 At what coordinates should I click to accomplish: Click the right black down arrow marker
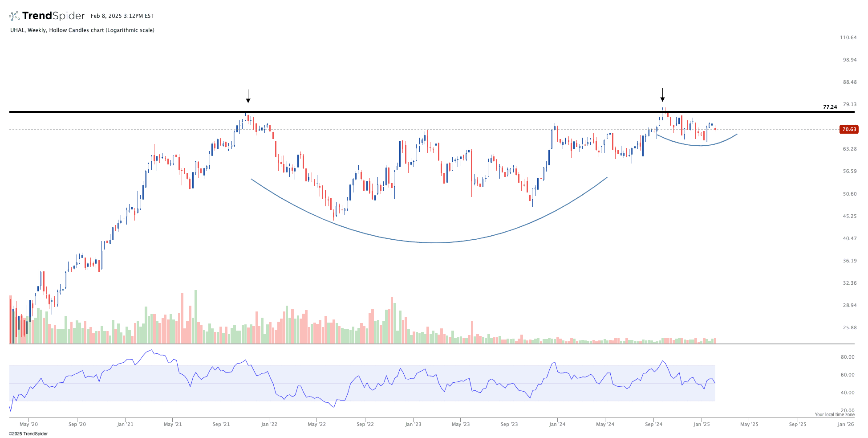[662, 95]
